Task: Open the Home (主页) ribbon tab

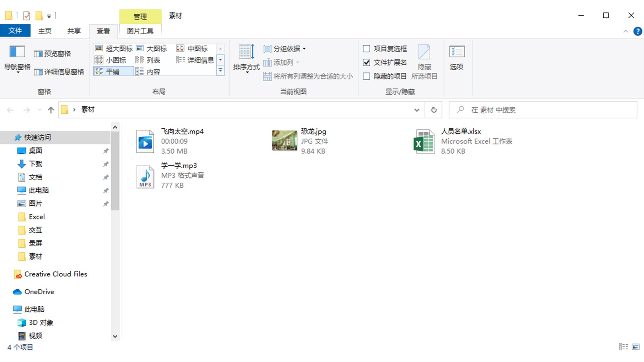Action: 45,31
